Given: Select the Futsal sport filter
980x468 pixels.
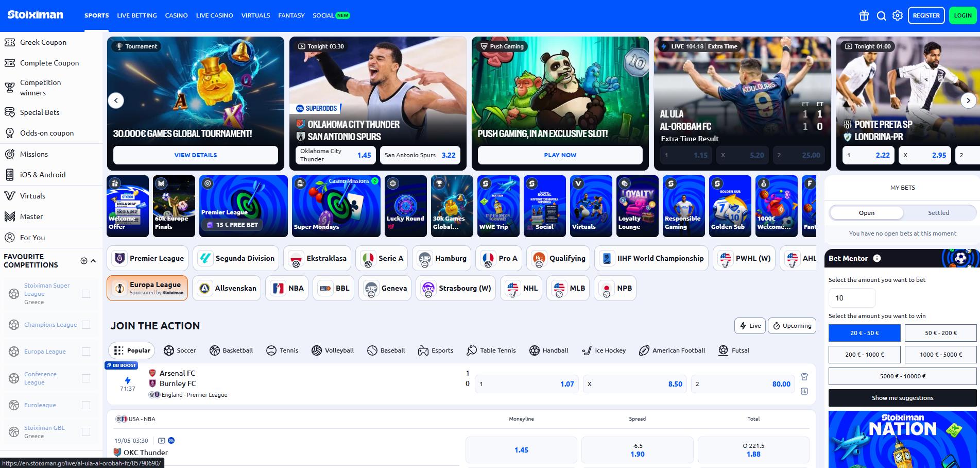Looking at the screenshot, I should [734, 350].
